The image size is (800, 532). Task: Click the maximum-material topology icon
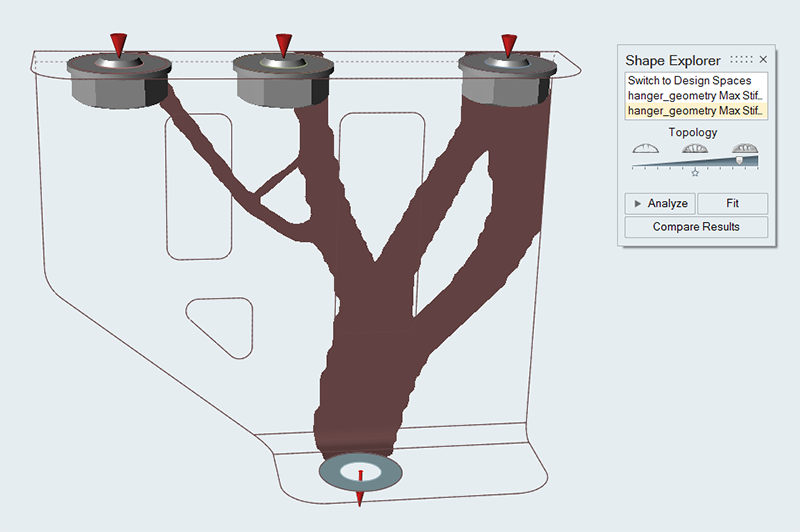pos(745,148)
